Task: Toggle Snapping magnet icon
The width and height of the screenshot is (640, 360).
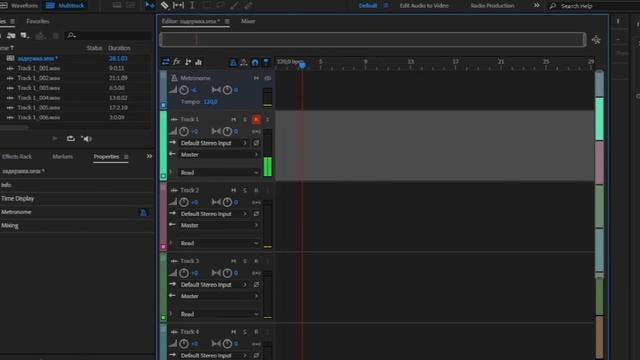Action: 255,62
